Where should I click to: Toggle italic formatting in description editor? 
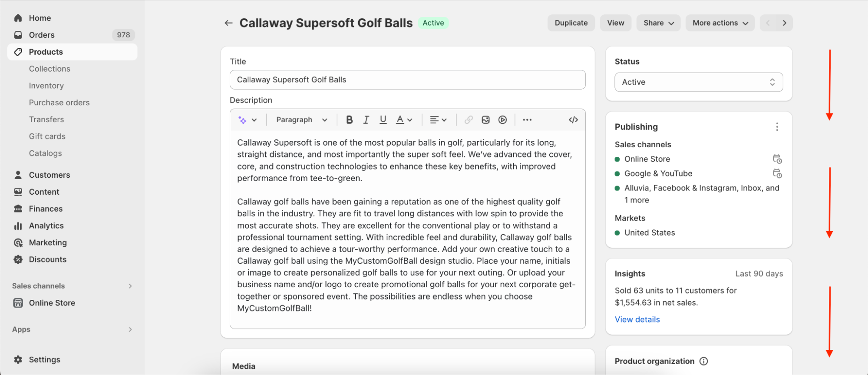click(x=366, y=120)
